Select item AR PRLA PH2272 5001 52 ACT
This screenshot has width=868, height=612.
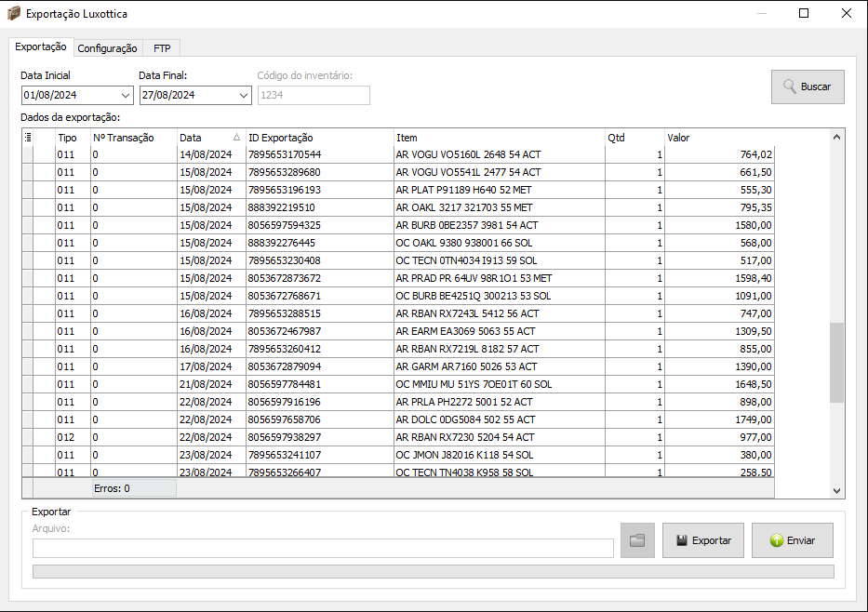(499, 403)
